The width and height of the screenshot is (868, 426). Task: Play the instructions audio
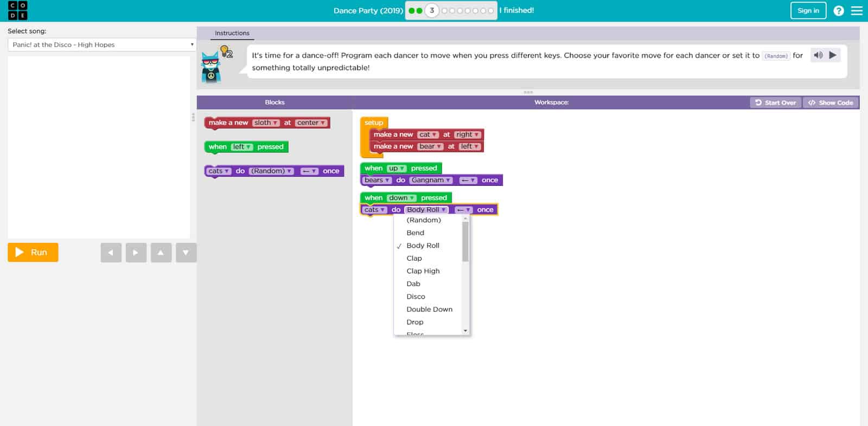pos(833,55)
